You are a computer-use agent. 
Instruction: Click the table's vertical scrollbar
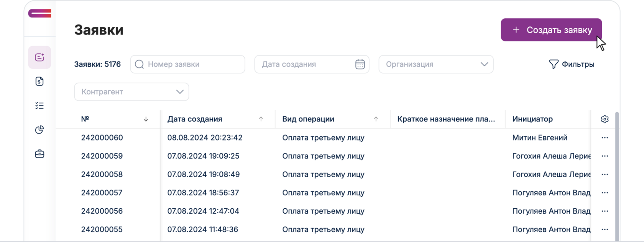point(616,172)
